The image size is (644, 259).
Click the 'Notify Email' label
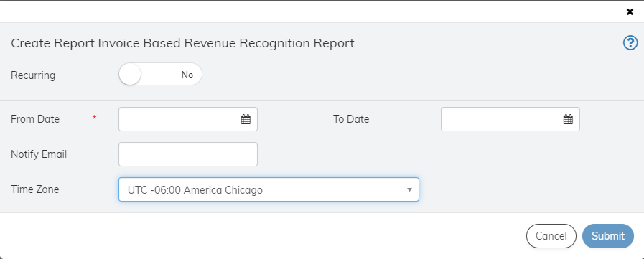(39, 154)
